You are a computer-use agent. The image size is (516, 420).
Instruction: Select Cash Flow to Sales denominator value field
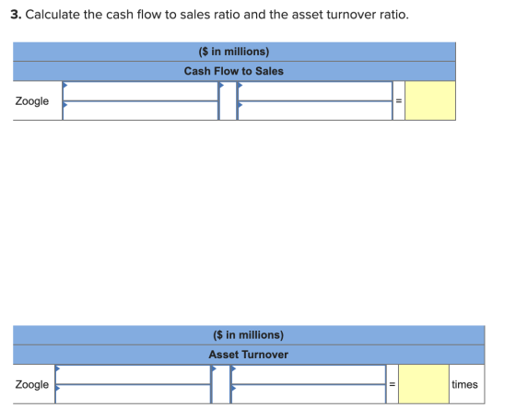(315, 111)
